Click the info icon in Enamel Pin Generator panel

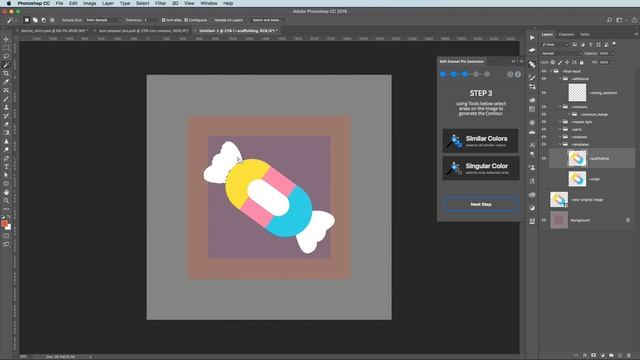pos(518,74)
